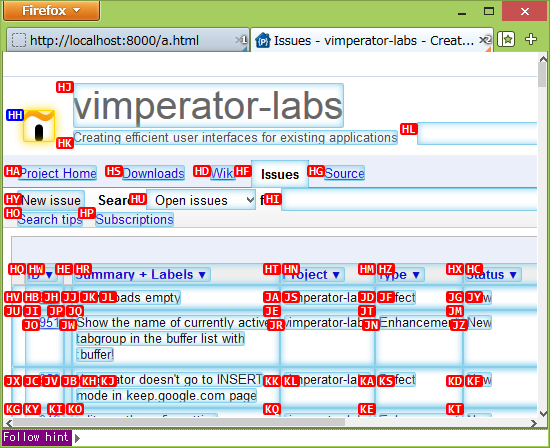This screenshot has height=448, width=550.
Task: Open the Wiki navigation link
Action: (223, 173)
